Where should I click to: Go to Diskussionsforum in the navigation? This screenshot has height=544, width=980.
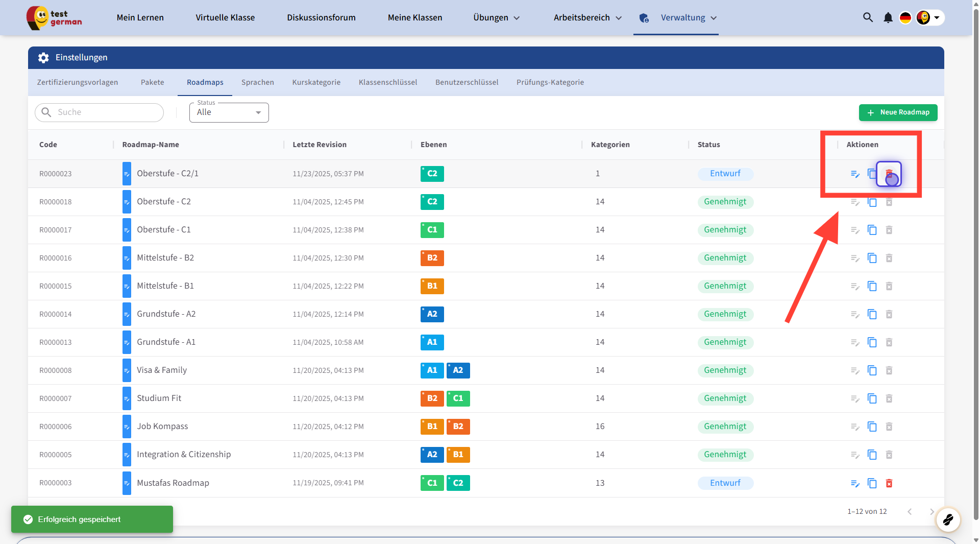tap(321, 18)
